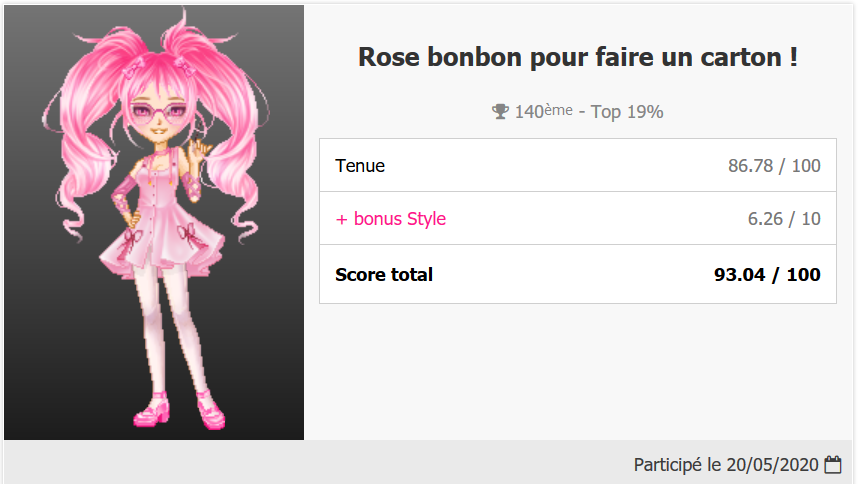Image resolution: width=859 pixels, height=484 pixels.
Task: Open the pink-haired avatar image
Action: pos(154,222)
